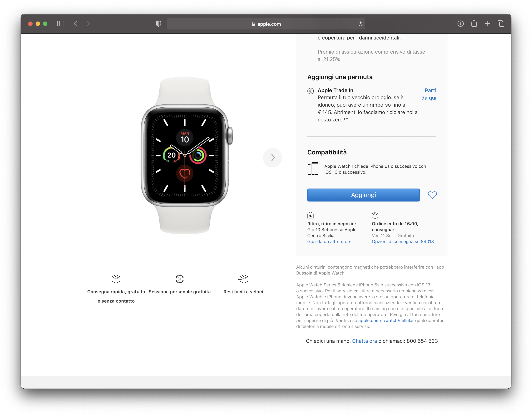Save watch to favorites with heart icon
The height and width of the screenshot is (416, 532).
tap(432, 195)
